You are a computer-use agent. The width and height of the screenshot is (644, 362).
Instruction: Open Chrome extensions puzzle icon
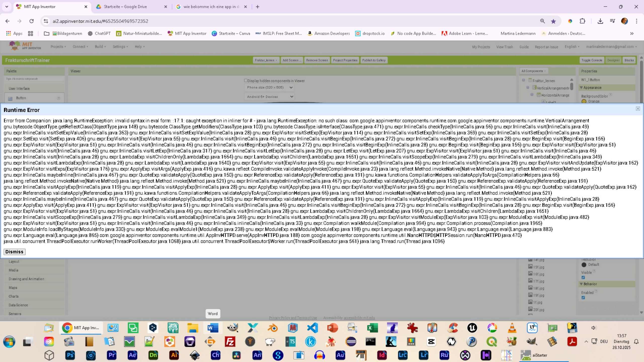[582, 21]
